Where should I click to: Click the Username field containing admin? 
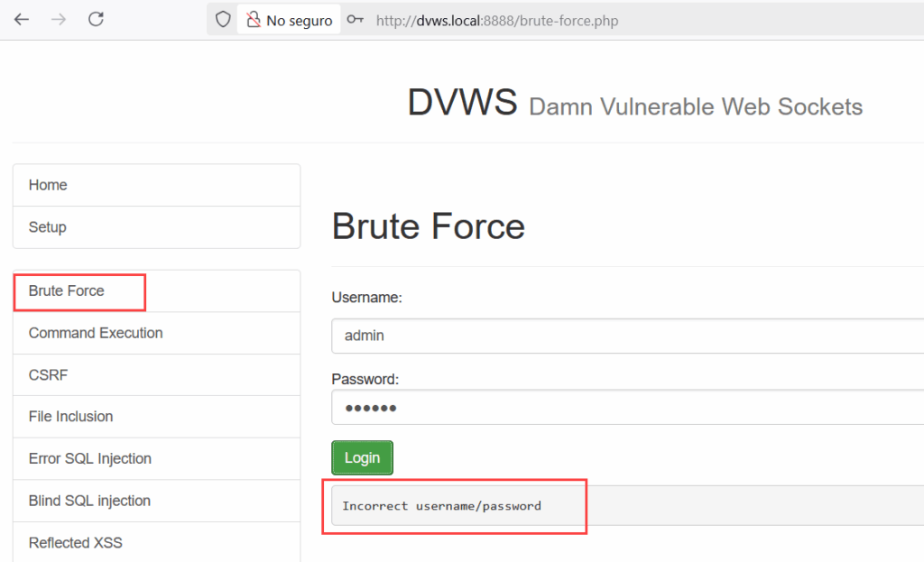628,336
